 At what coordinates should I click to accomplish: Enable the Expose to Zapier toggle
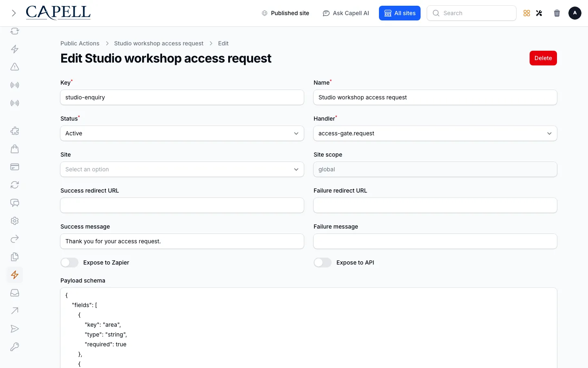coord(69,263)
